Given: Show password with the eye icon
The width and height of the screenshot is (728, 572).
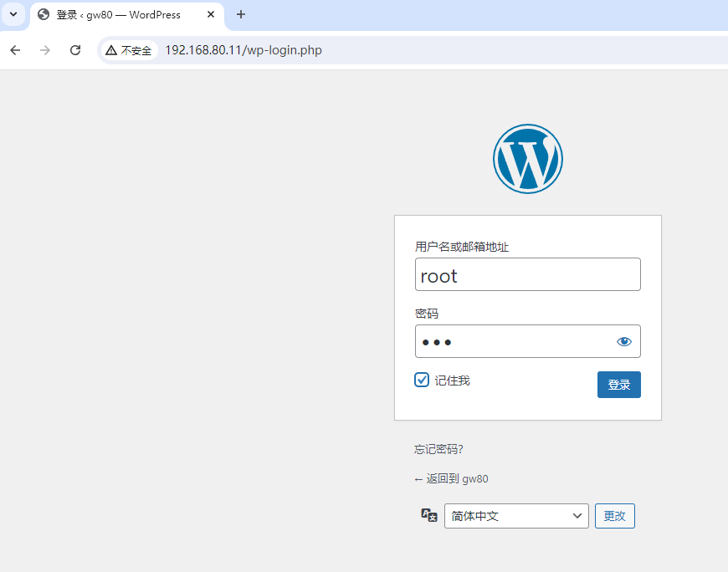Looking at the screenshot, I should pyautogui.click(x=624, y=341).
